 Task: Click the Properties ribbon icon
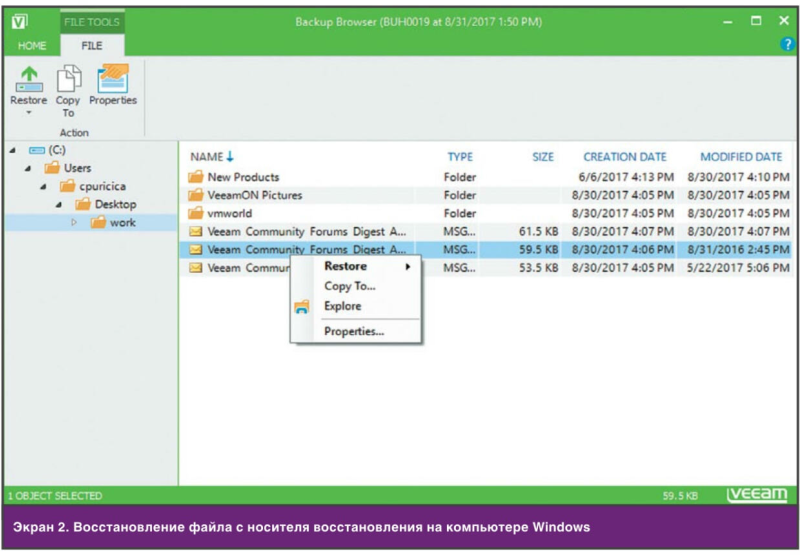pyautogui.click(x=113, y=79)
